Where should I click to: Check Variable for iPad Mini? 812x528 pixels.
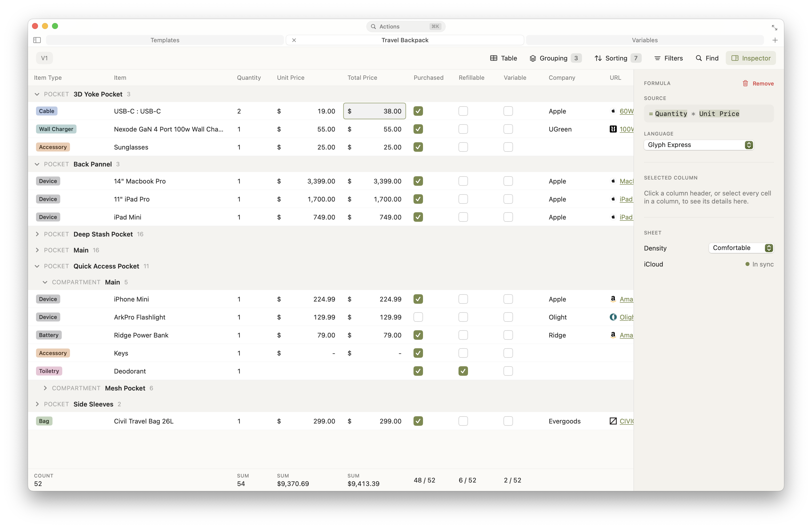508,217
